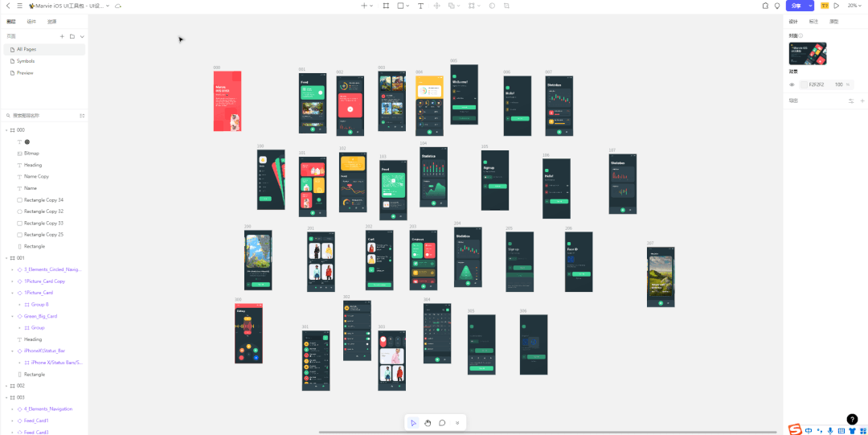Click the component create tool icon
The width and height of the screenshot is (868, 435).
coord(436,6)
